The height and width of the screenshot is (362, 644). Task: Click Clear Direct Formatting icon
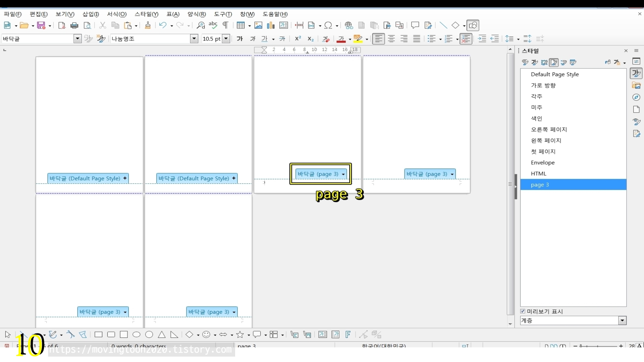tap(326, 39)
